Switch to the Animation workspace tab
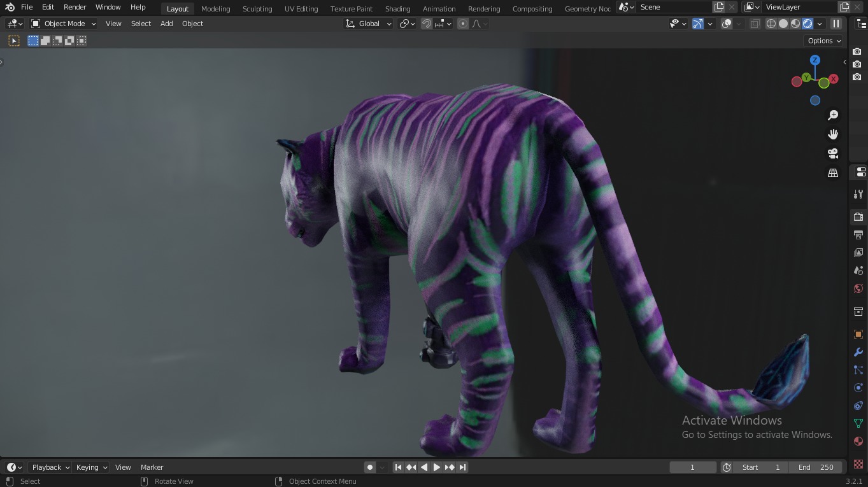 tap(439, 8)
